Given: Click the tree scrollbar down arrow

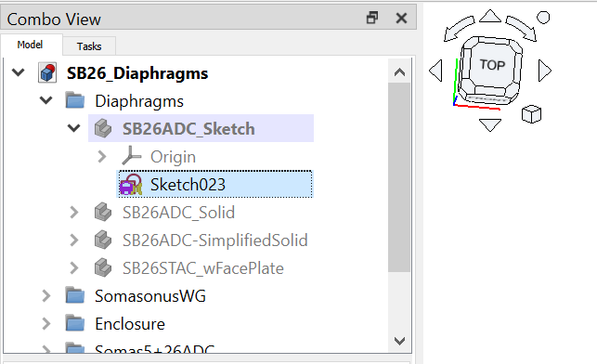Looking at the screenshot, I should pos(399,341).
